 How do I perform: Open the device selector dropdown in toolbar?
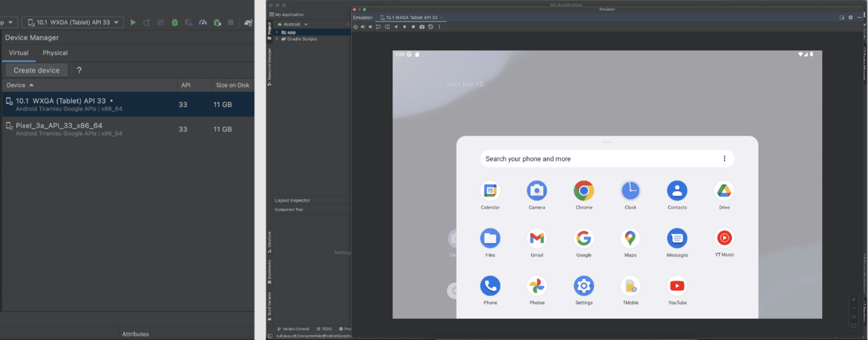73,22
